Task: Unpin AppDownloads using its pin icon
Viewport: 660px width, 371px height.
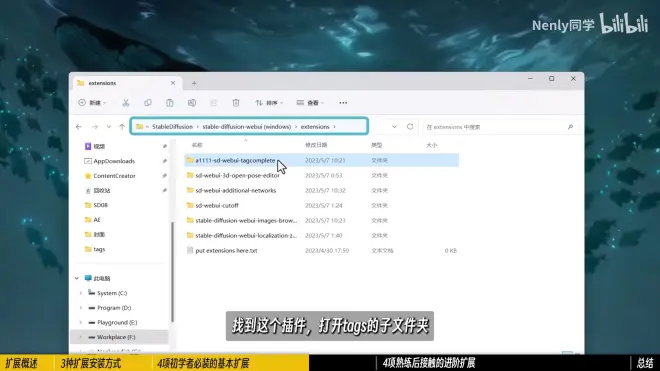Action: pyautogui.click(x=165, y=161)
